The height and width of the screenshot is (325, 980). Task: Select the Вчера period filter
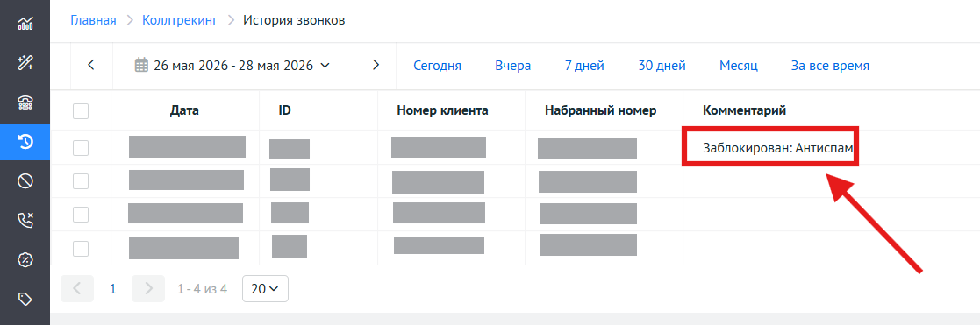(513, 66)
